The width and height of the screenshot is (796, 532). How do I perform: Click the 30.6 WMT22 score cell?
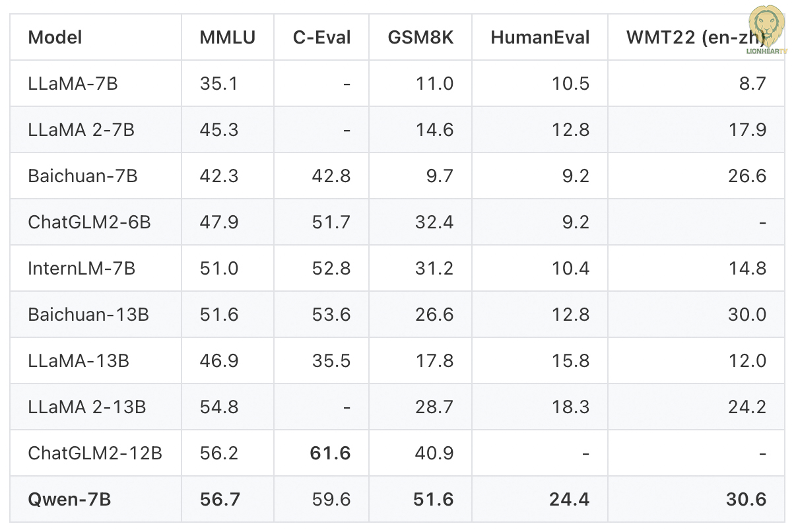746,499
